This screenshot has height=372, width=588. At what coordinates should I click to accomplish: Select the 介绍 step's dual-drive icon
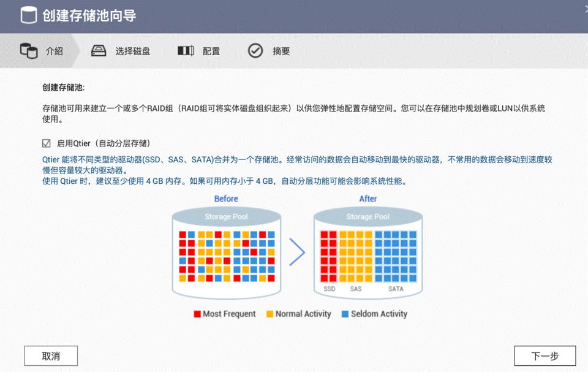click(29, 51)
